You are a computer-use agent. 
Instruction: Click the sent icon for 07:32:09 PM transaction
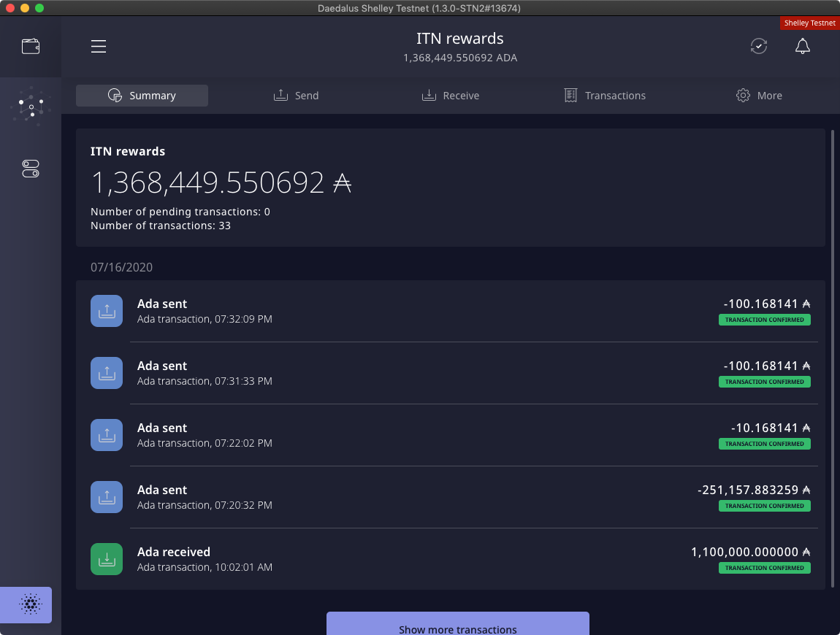click(x=107, y=311)
